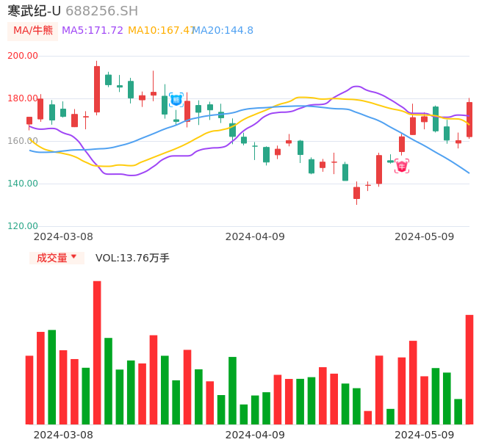504x445 pixels.
Task: Select the MA10 legend label
Action: [159, 31]
